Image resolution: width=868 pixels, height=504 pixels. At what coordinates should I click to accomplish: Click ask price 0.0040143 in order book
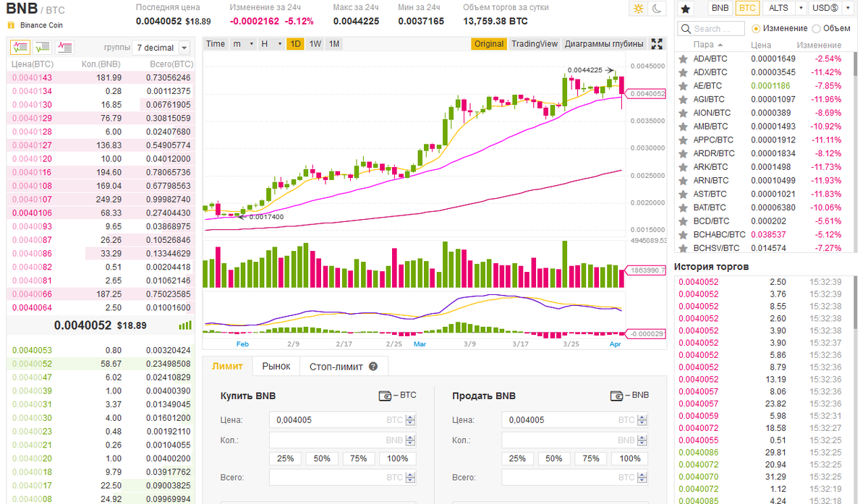[33, 77]
